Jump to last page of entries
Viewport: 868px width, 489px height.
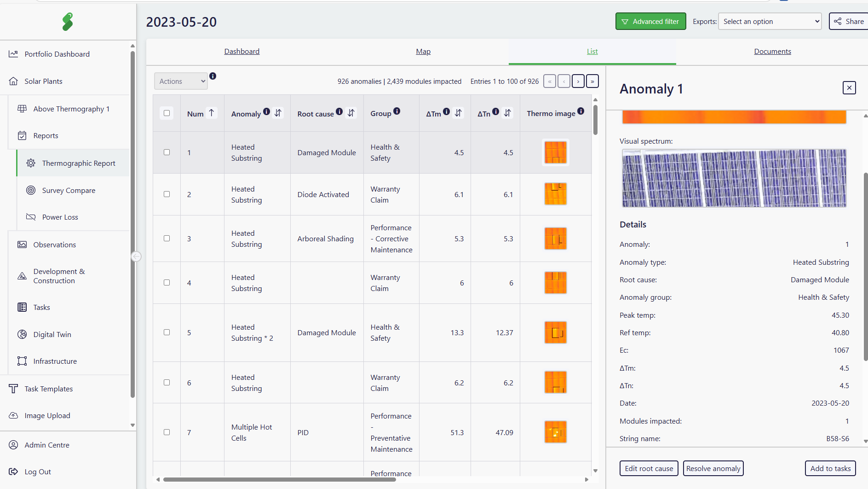(x=592, y=81)
